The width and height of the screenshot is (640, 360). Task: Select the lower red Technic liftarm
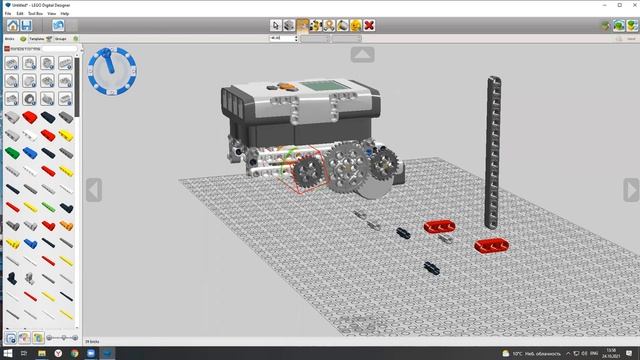(x=491, y=246)
